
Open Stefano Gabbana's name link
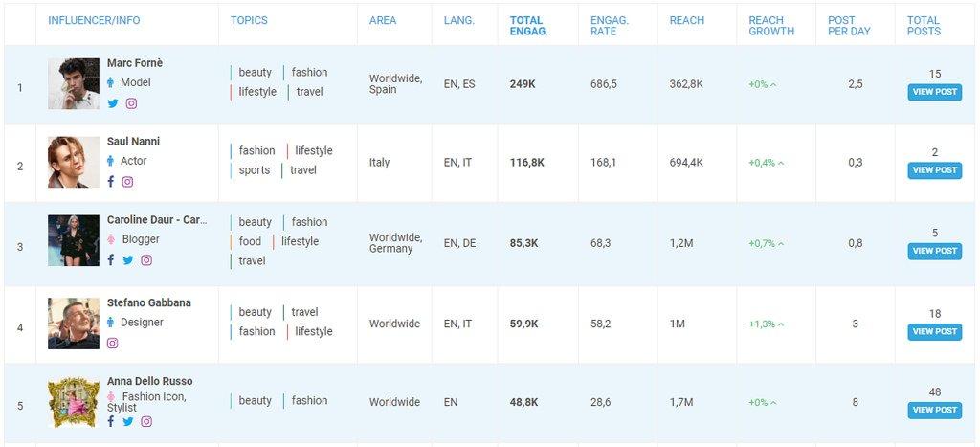tap(148, 302)
